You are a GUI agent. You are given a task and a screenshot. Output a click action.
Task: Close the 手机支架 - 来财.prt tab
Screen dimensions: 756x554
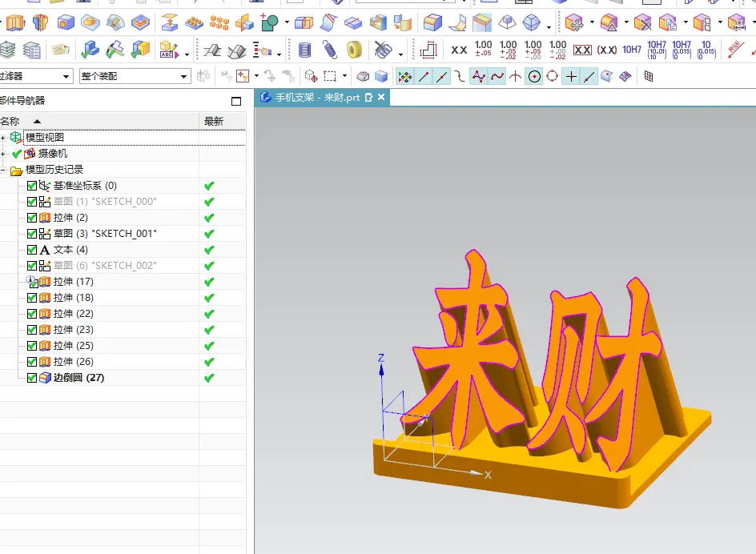click(381, 97)
